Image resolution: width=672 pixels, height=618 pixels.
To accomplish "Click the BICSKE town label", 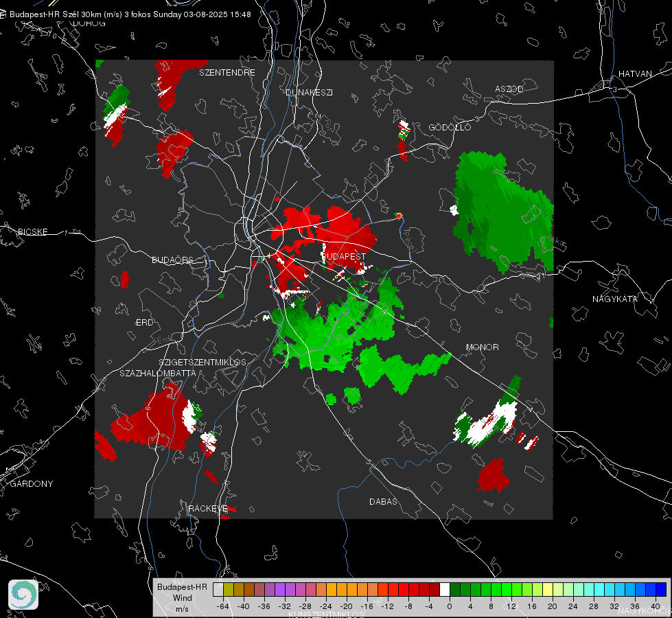I will pyautogui.click(x=33, y=232).
